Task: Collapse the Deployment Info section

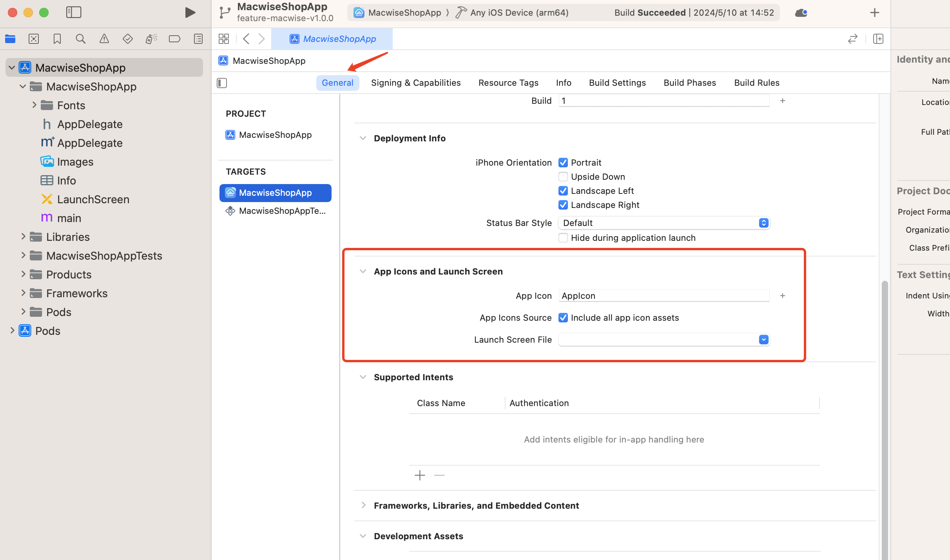Action: (363, 138)
